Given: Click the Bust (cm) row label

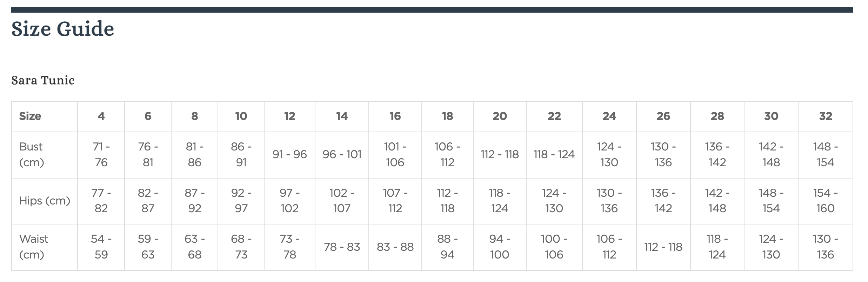Looking at the screenshot, I should pyautogui.click(x=31, y=154).
